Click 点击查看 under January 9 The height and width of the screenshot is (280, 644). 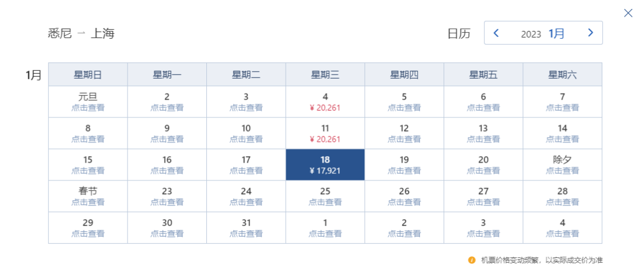[167, 139]
